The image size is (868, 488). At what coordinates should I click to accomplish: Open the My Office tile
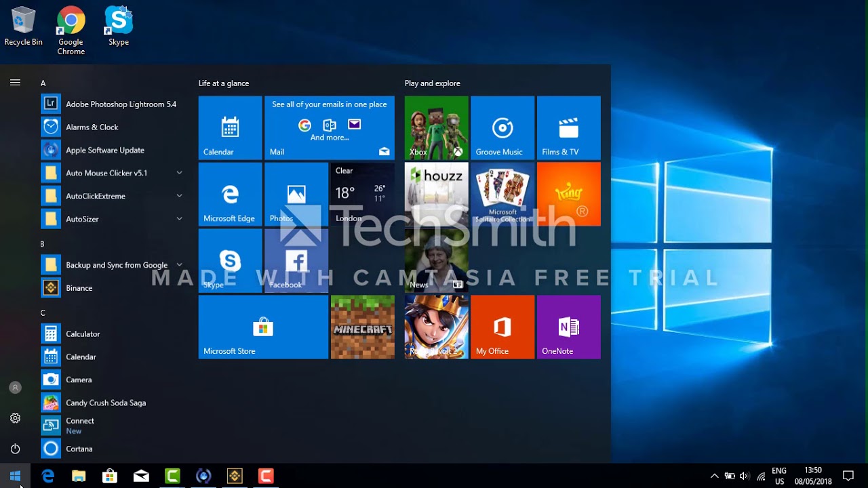[x=502, y=327]
